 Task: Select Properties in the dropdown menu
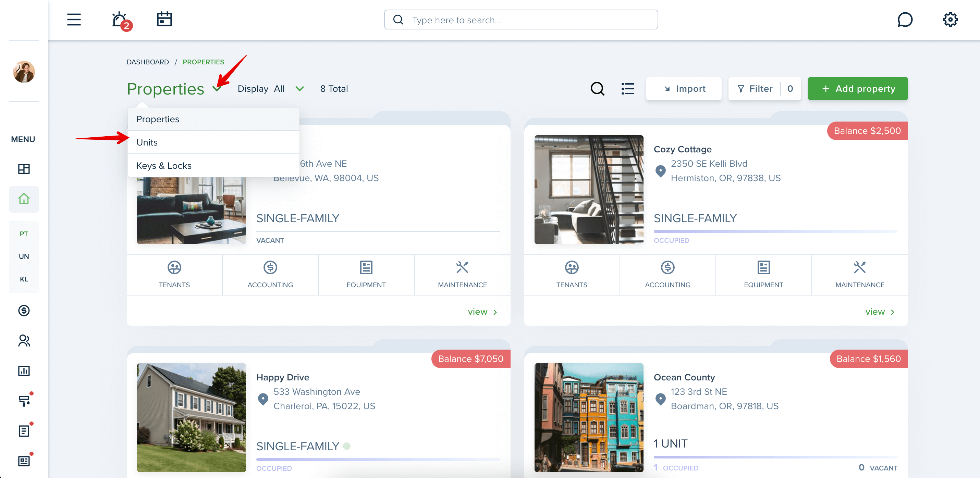214,119
